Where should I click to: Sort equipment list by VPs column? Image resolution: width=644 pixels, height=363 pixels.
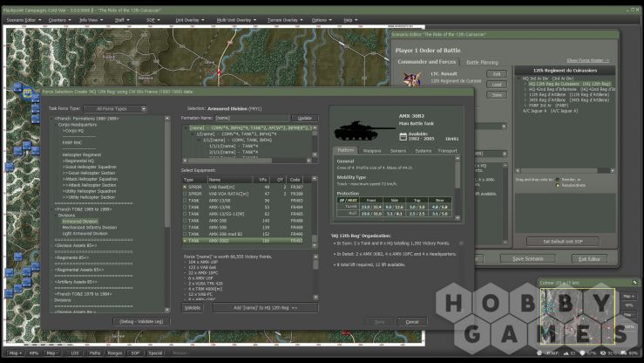tap(261, 180)
